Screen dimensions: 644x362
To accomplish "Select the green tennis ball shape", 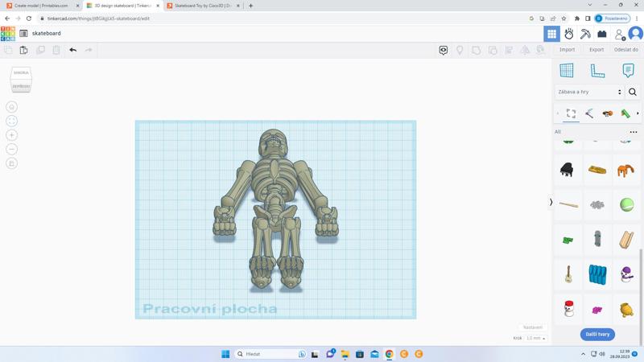I will tap(626, 205).
